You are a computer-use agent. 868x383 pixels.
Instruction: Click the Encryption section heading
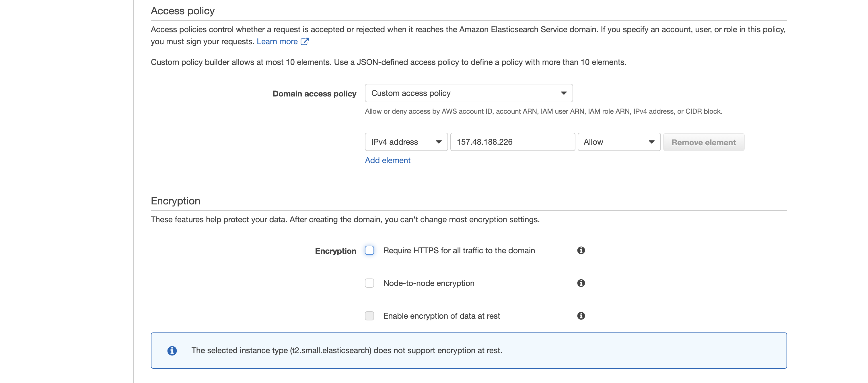175,201
